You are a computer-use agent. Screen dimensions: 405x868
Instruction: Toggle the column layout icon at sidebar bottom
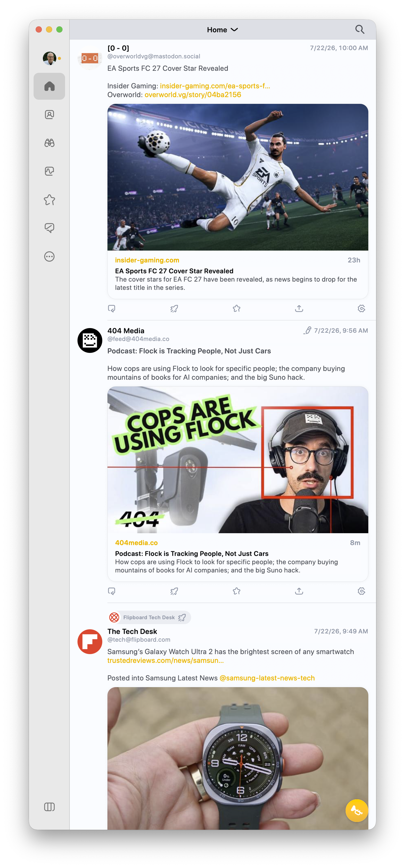(49, 807)
